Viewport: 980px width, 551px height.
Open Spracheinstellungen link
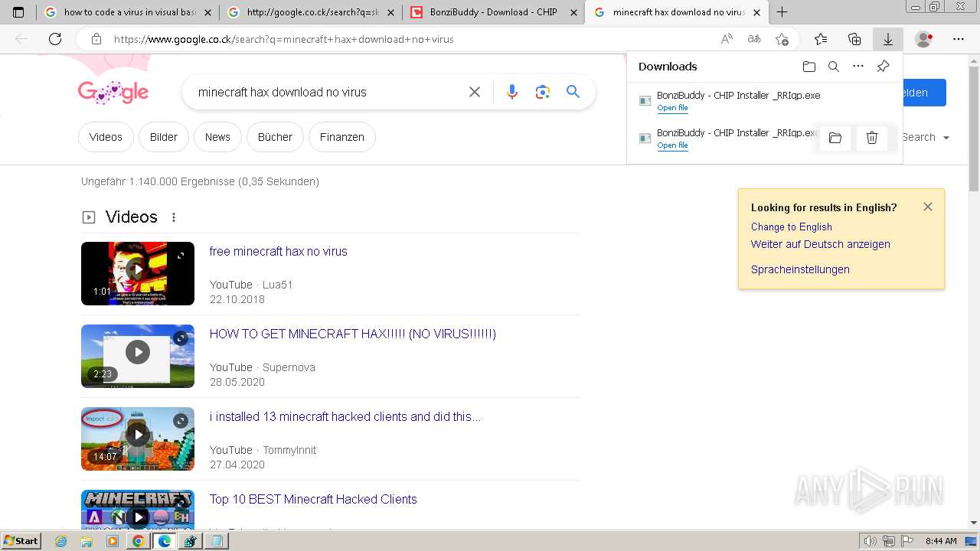[800, 269]
